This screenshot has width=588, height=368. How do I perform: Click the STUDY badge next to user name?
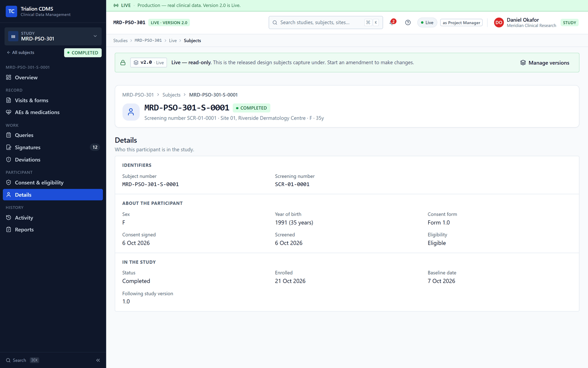569,23
